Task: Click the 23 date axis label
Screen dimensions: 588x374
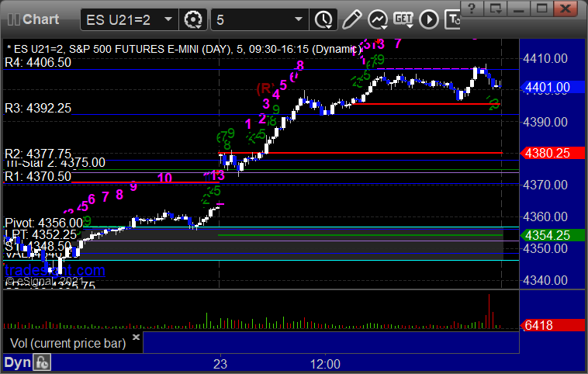Action: tap(220, 364)
